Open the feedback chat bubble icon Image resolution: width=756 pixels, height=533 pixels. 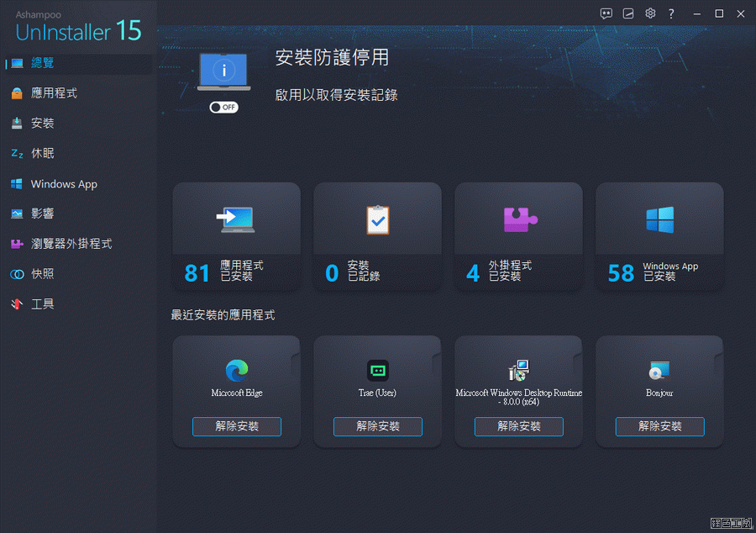pos(606,13)
